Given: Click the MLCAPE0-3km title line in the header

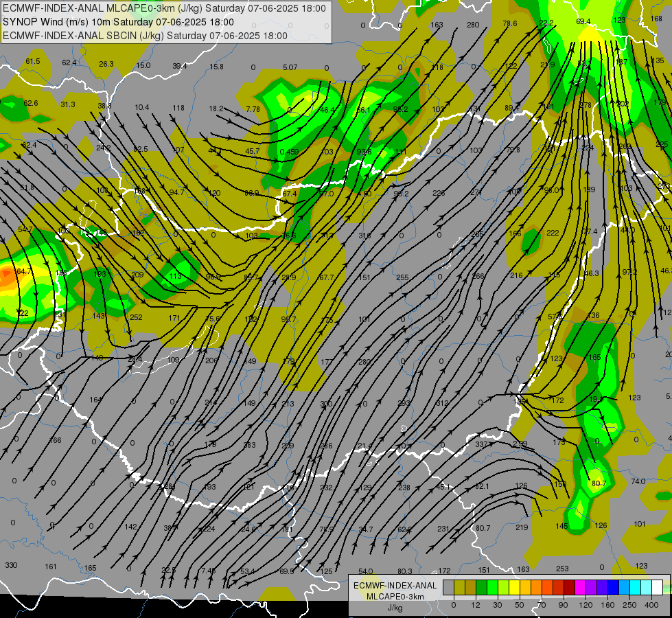Looking at the screenshot, I should coord(164,8).
